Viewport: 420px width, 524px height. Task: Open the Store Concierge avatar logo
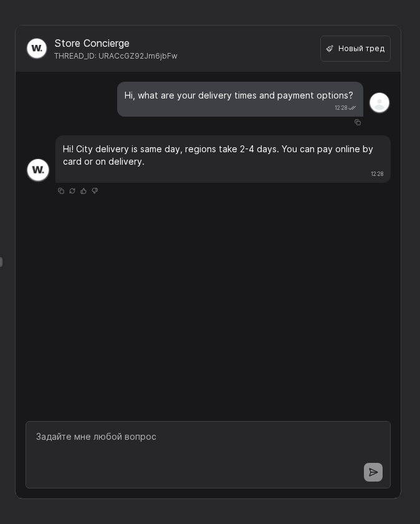[x=37, y=48]
